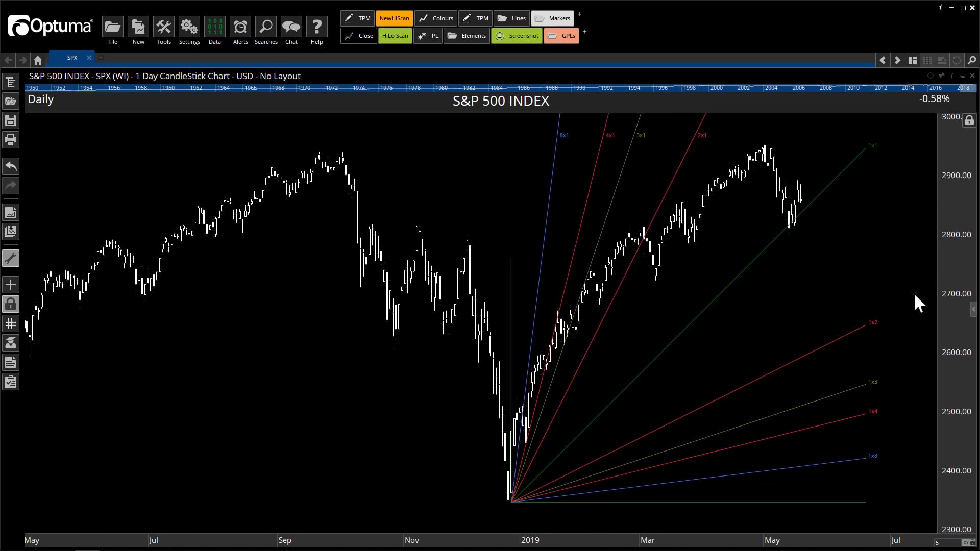Click the New document icon
Image resolution: width=980 pixels, height=551 pixels.
[x=138, y=27]
